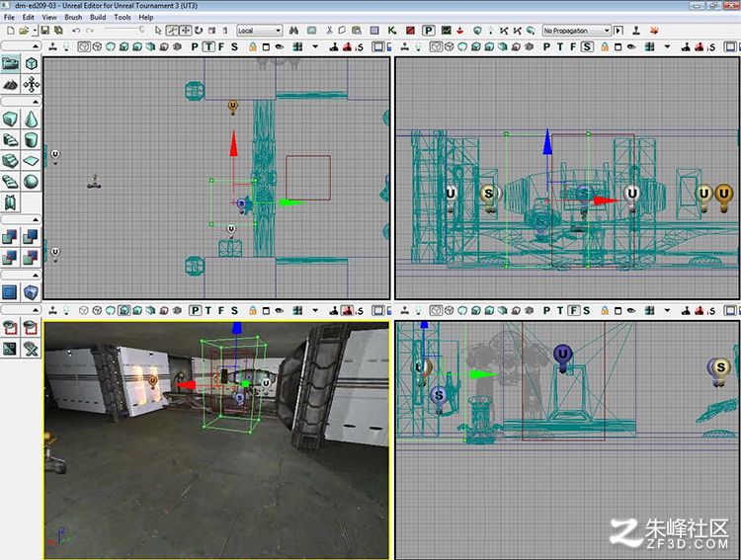
Task: Toggle Top view (T) in top-left viewport
Action: [x=208, y=46]
